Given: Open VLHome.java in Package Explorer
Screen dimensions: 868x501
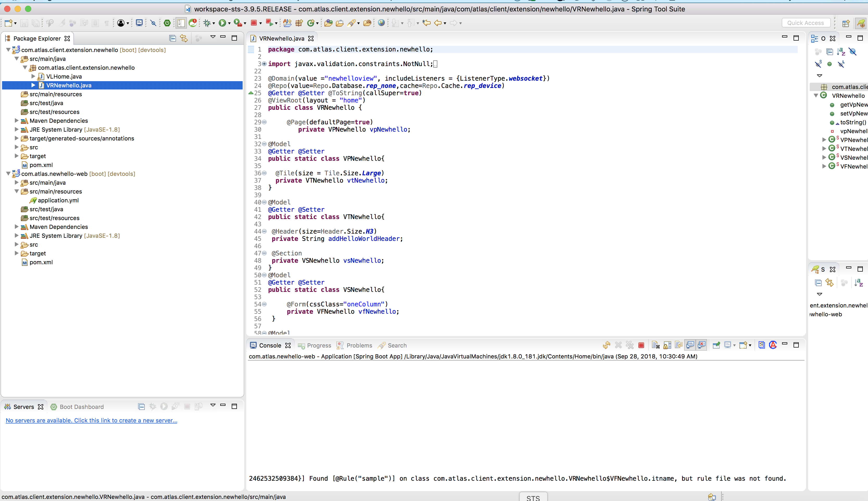Looking at the screenshot, I should coord(64,76).
